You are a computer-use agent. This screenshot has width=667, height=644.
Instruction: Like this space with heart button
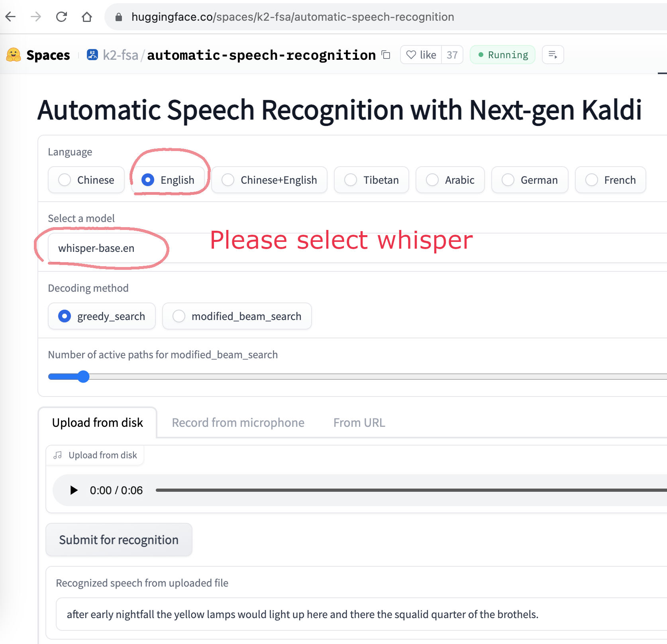pyautogui.click(x=421, y=55)
